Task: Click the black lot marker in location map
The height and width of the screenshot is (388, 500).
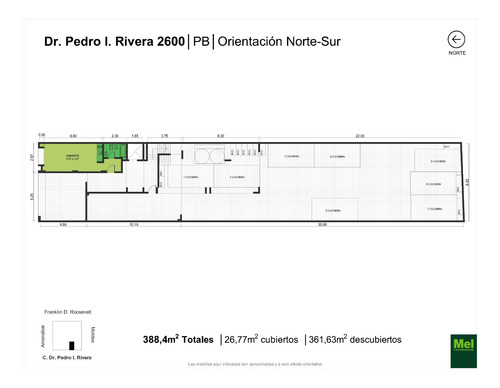Action: coord(72,346)
